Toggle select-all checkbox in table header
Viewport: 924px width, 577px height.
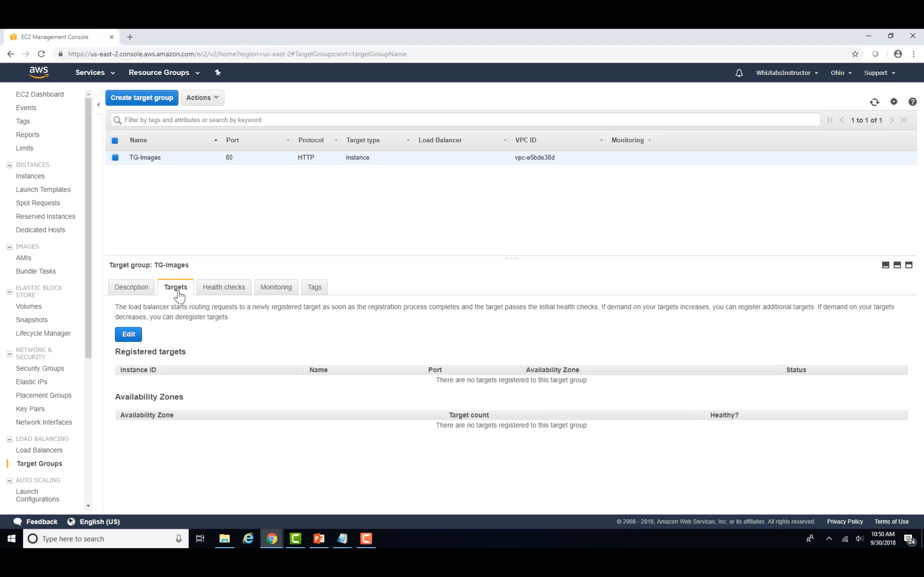115,140
